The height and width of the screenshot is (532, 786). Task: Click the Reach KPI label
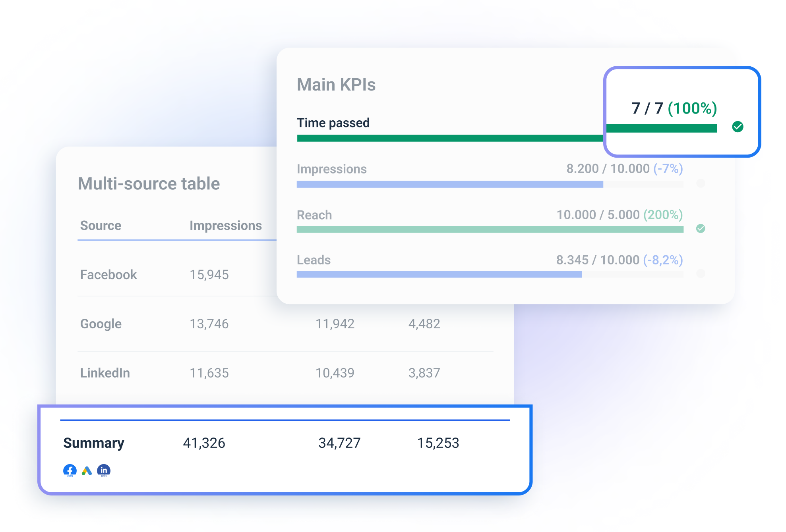(x=314, y=215)
